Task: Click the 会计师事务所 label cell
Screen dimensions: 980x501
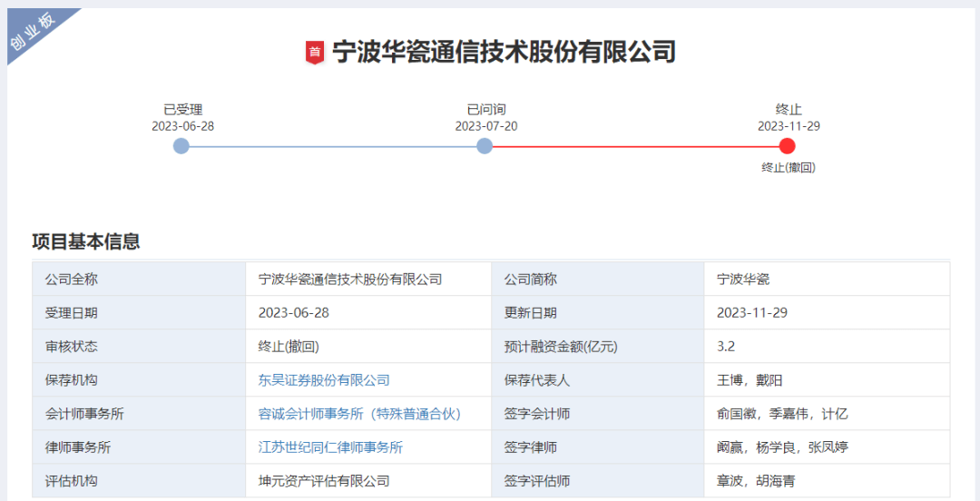Action: click(139, 414)
